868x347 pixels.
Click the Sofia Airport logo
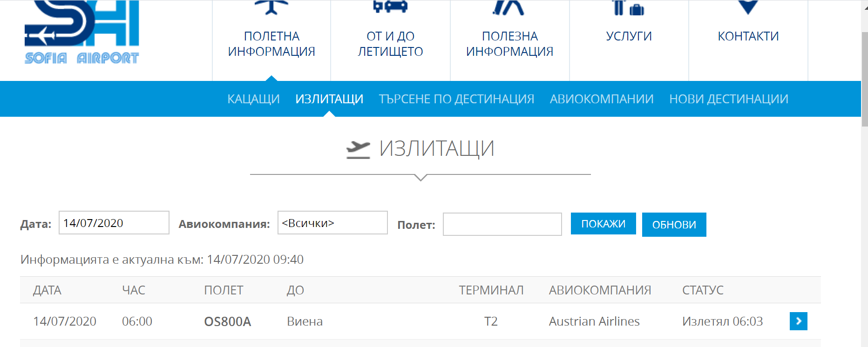(82, 33)
